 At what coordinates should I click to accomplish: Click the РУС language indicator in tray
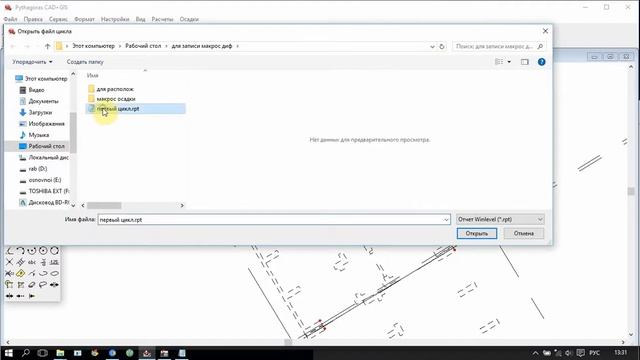point(595,353)
